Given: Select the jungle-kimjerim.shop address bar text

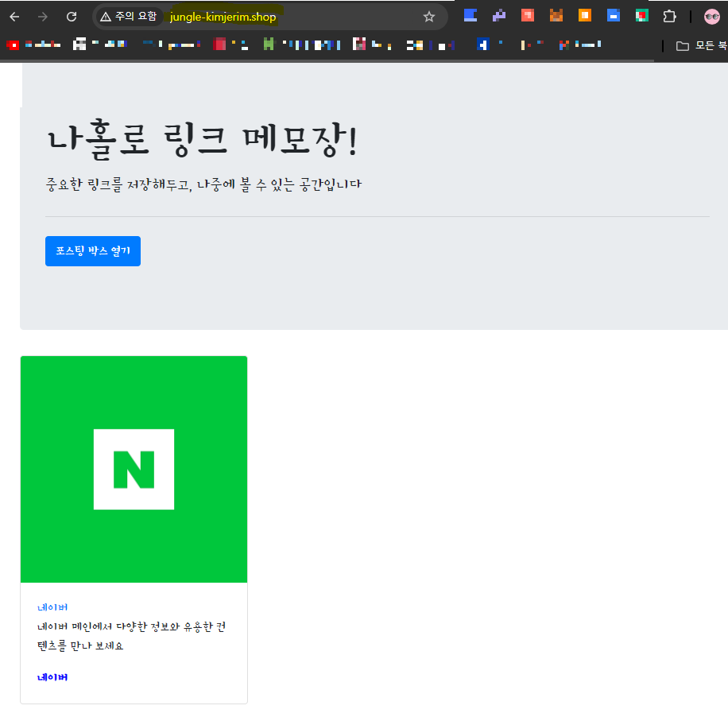Looking at the screenshot, I should point(223,17).
